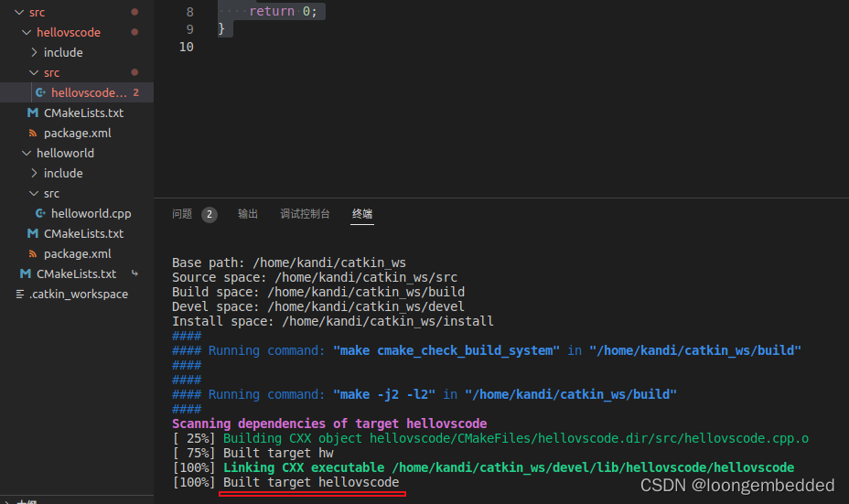Viewport: 849px width, 504px height.
Task: Click the 'make -j2 -l2' command text
Action: click(x=384, y=394)
